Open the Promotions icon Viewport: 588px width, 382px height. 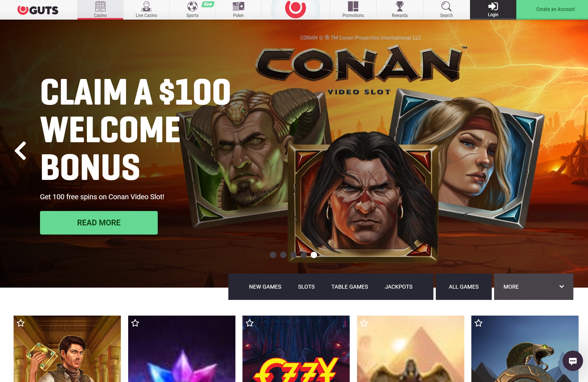[353, 7]
